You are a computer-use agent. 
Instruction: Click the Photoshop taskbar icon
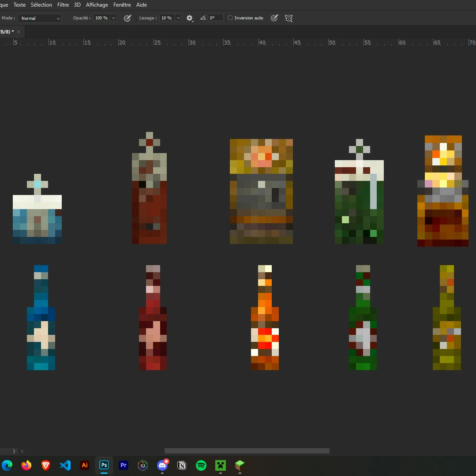[x=104, y=465]
